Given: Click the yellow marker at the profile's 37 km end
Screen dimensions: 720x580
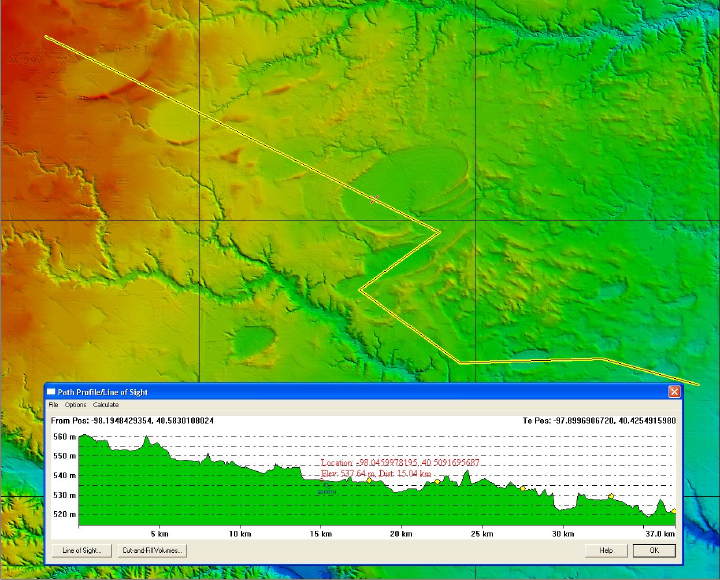Looking at the screenshot, I should coord(674,511).
